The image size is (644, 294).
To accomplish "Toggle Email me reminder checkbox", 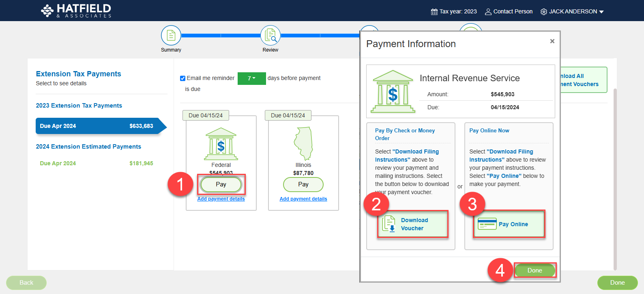I will 182,78.
